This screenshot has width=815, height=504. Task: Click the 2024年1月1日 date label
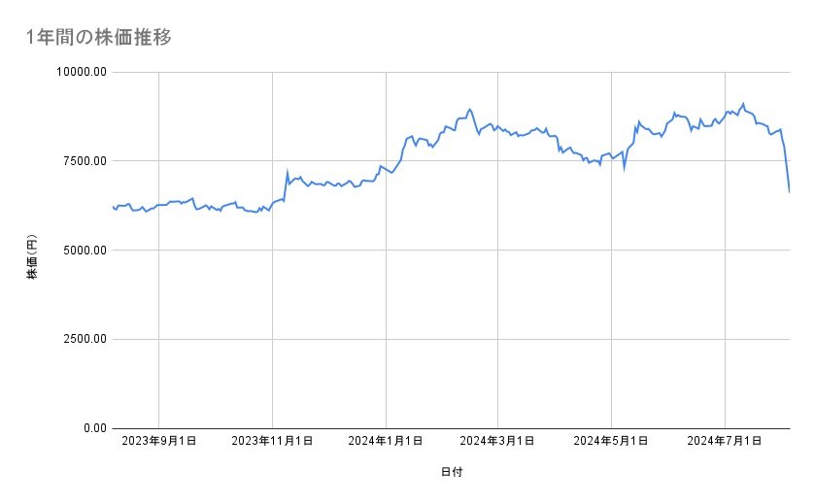pos(386,441)
